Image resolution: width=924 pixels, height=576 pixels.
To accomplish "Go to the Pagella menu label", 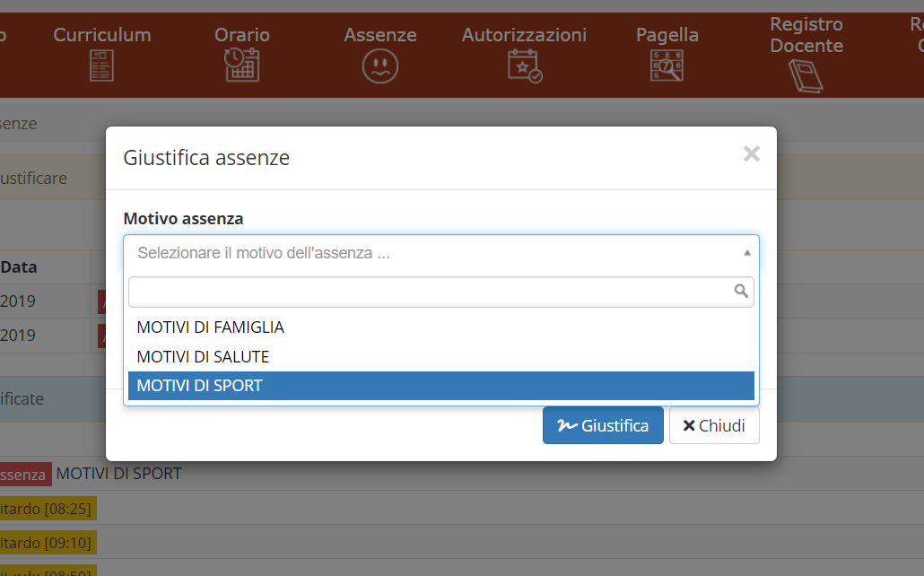I will tap(667, 35).
